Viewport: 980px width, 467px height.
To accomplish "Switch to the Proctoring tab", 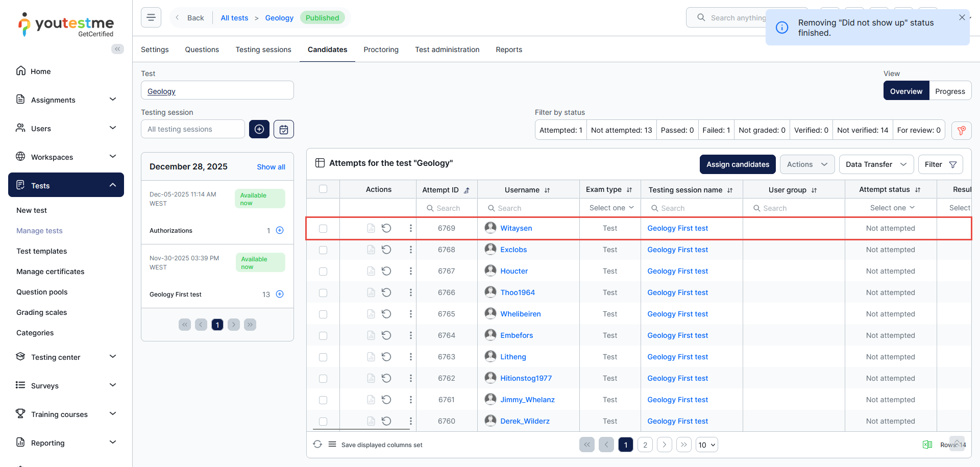I will (381, 50).
